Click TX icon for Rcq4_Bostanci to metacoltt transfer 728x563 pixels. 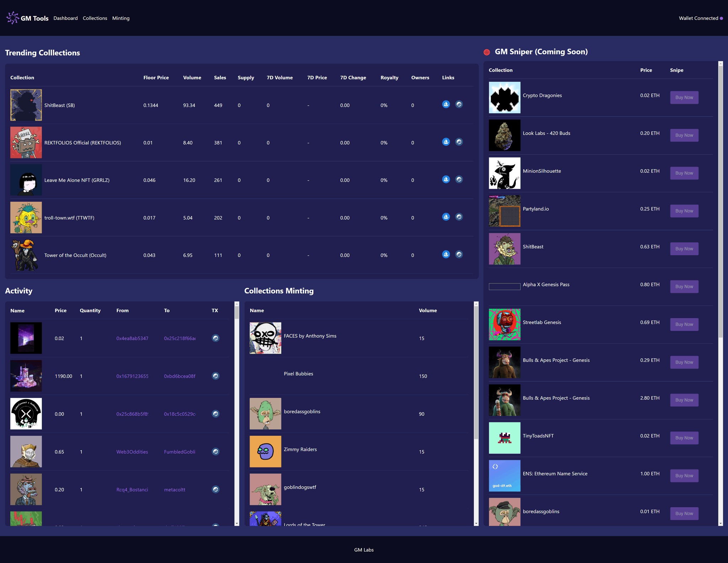point(215,489)
